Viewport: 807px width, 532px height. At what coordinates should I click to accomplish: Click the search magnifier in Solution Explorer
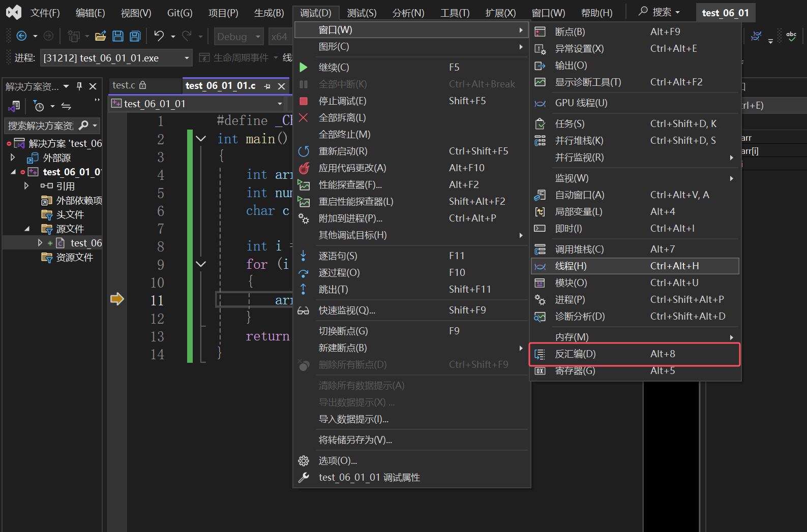[x=84, y=125]
